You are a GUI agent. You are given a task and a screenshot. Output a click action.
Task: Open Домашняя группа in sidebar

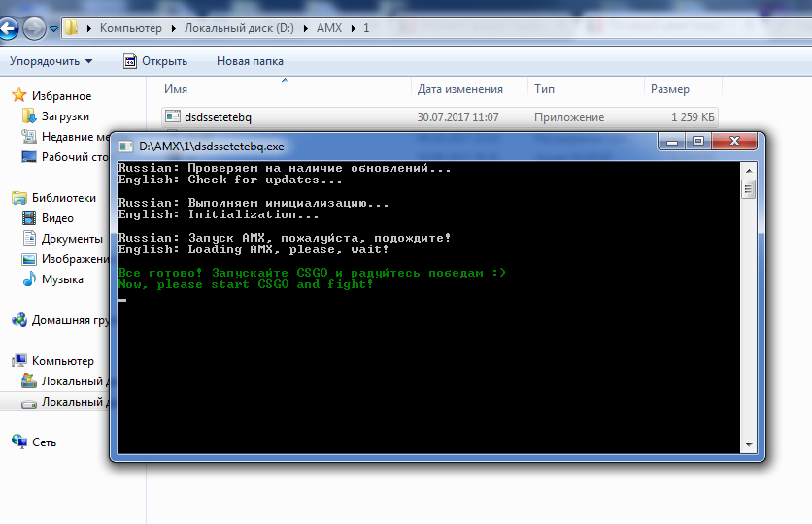[71, 320]
